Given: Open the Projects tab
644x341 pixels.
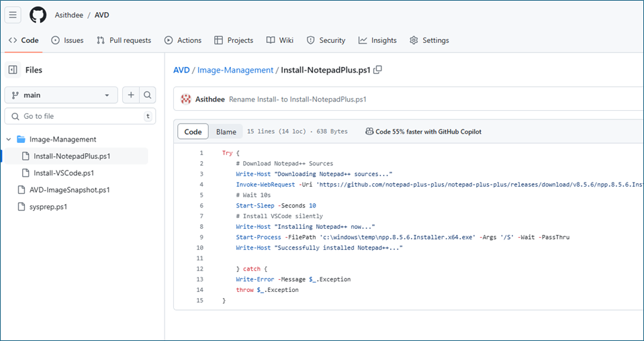Looking at the screenshot, I should tap(234, 40).
